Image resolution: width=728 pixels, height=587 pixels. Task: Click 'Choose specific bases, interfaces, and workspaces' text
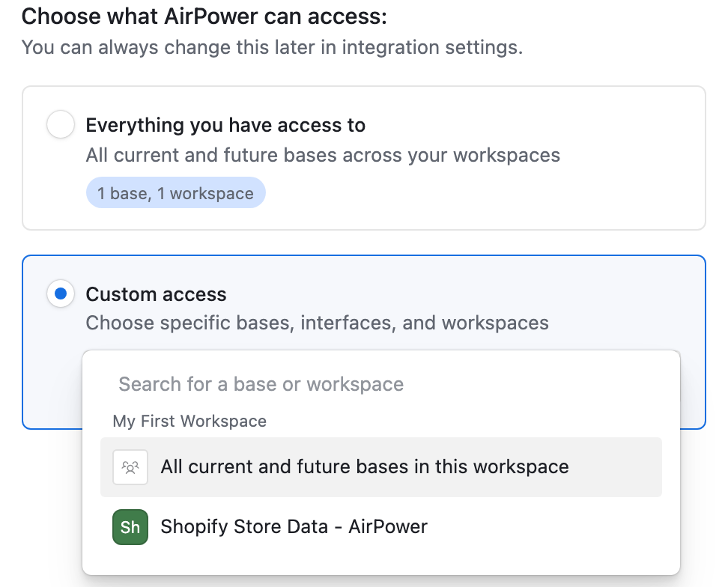click(317, 323)
